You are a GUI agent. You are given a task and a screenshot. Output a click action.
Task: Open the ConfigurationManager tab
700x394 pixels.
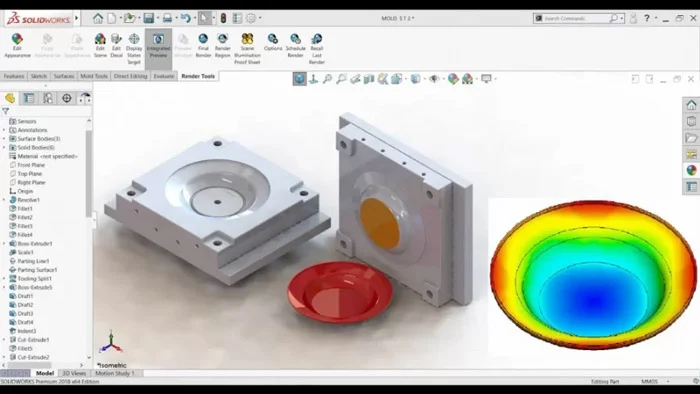[x=48, y=98]
